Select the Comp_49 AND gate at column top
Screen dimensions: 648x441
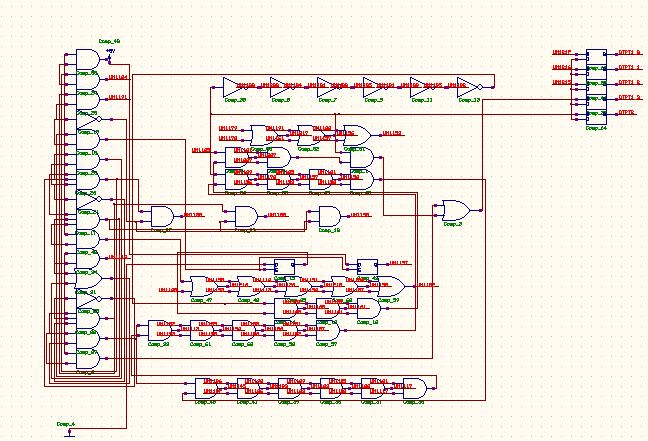[x=88, y=60]
